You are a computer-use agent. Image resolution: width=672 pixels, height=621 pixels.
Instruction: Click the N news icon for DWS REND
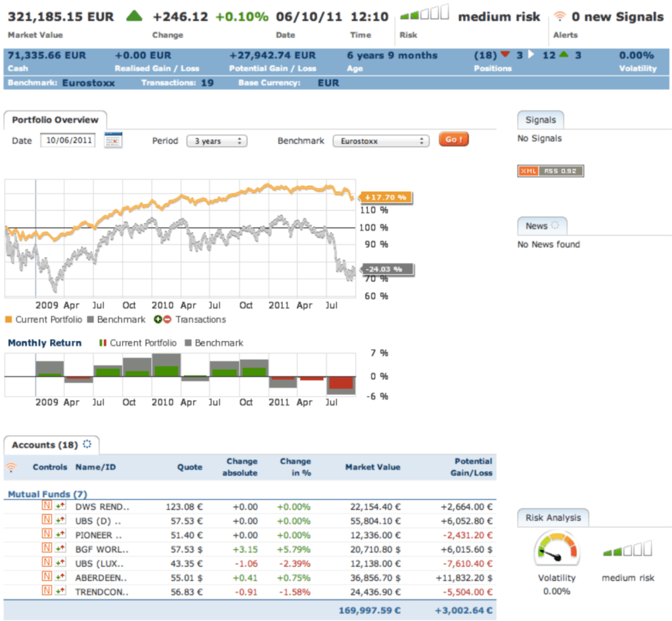(x=47, y=507)
